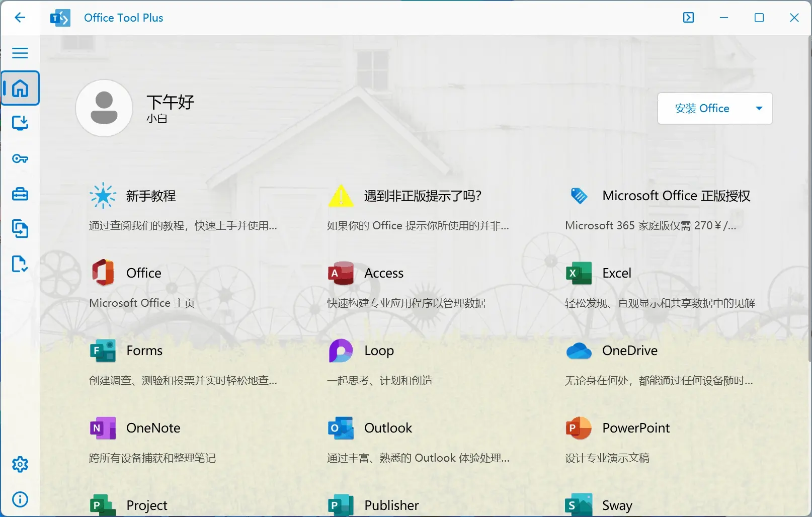
Task: Open the 新手教程 star icon
Action: pos(103,196)
